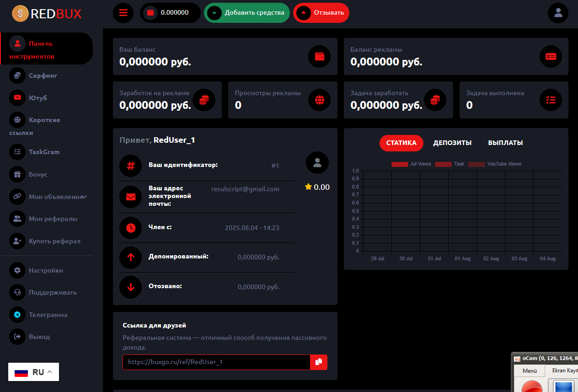Click the 0.000000 balance pill in header
This screenshot has width=578, height=392.
point(170,13)
